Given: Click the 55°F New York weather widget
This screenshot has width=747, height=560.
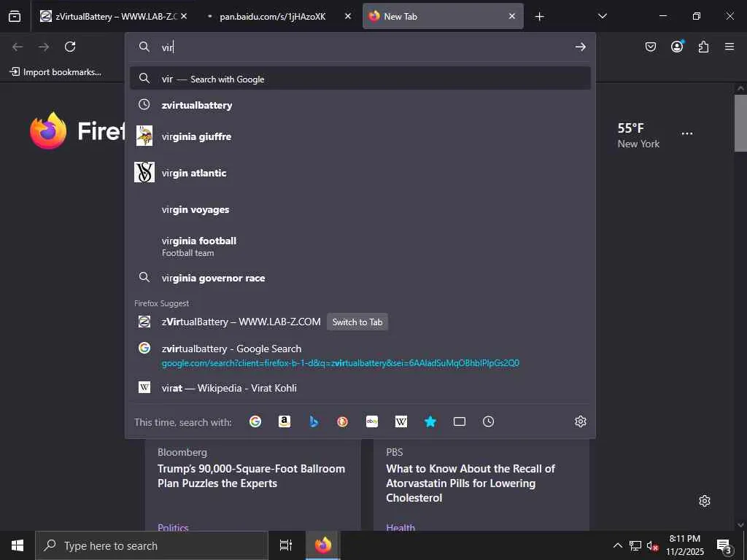Looking at the screenshot, I should [638, 135].
